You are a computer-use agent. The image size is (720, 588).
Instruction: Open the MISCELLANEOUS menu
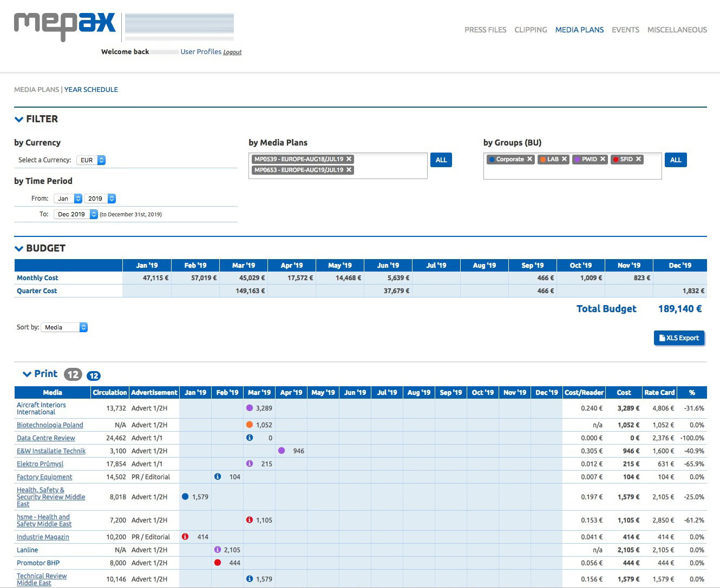677,30
